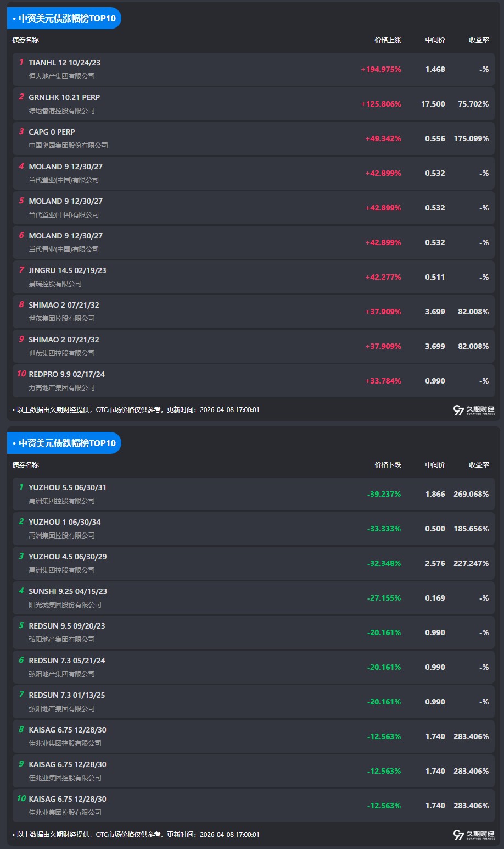The image size is (504, 849).
Task: Select the REDSUN 9.5 09/20/23 bond
Action: [66, 626]
